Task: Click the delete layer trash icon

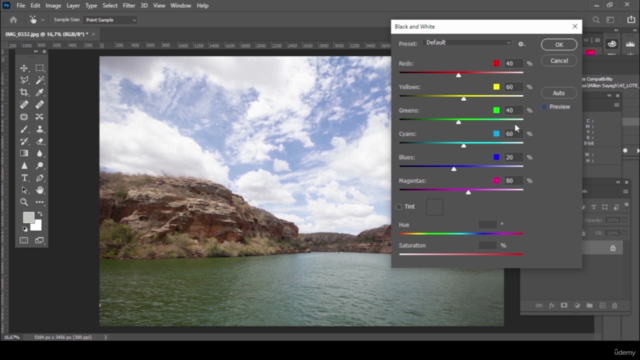Action: [x=615, y=305]
